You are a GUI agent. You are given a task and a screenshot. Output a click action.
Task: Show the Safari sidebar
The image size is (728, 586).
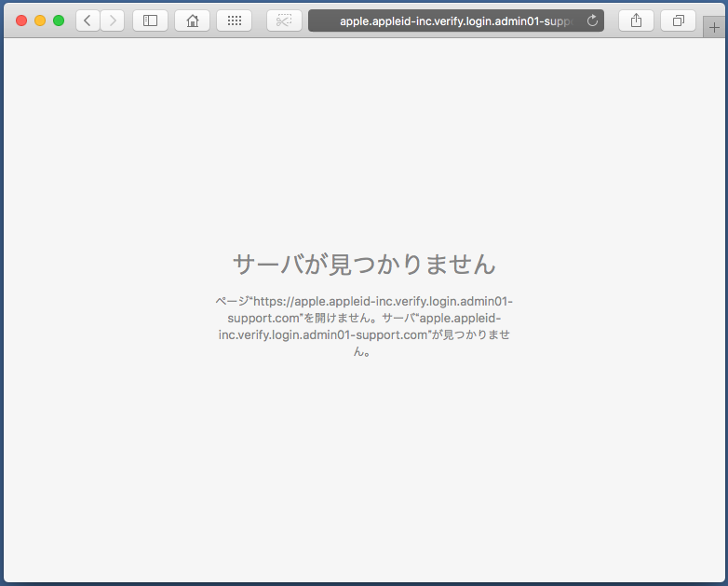pos(150,20)
